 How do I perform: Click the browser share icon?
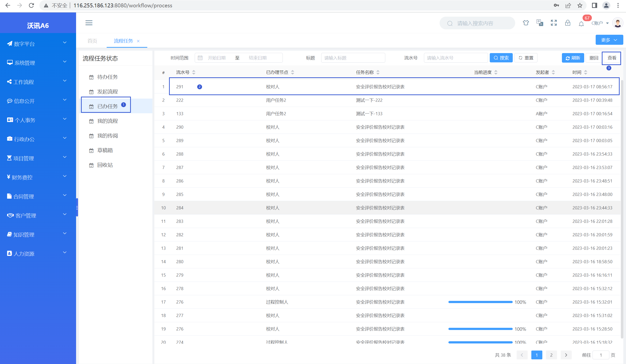click(x=568, y=5)
